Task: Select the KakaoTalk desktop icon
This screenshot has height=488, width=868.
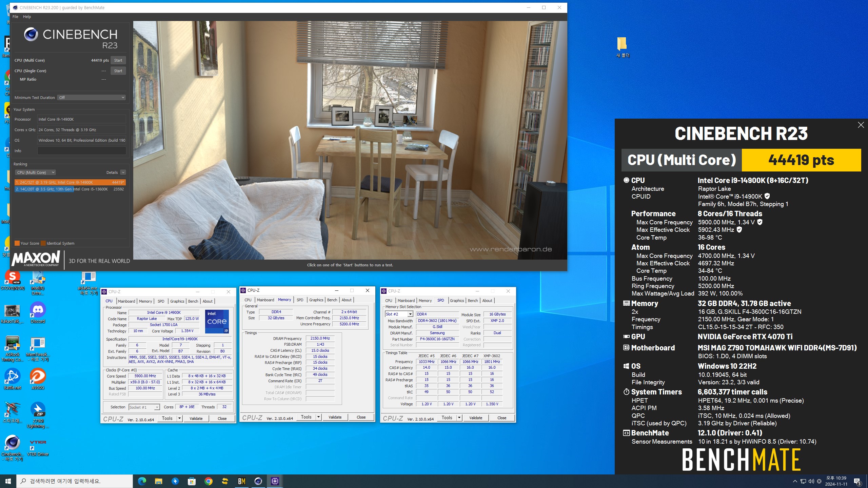Action: click(13, 314)
